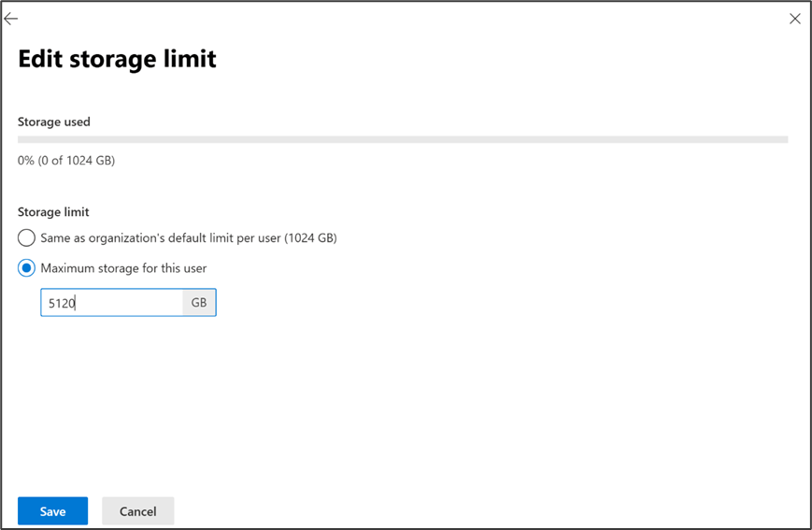812x530 pixels.
Task: Click the '0% (0 of 1024 GB)' usage text
Action: [x=66, y=161]
